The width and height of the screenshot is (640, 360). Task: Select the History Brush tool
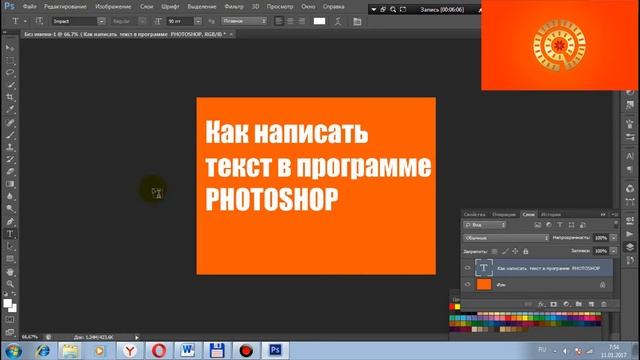(10, 159)
